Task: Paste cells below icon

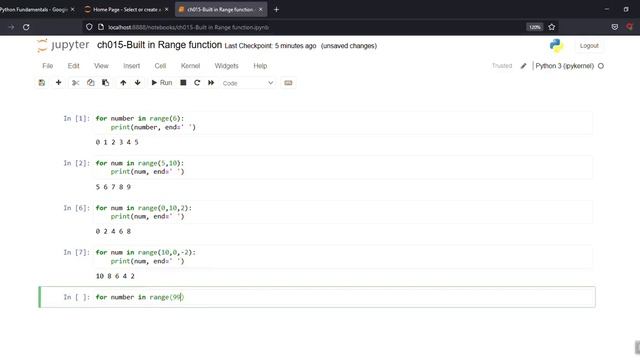Action: 105,83
